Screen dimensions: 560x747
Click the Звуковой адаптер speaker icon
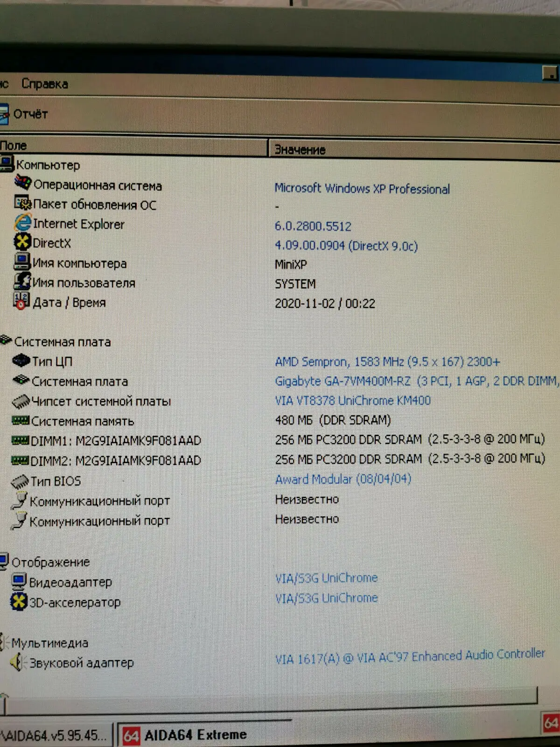tap(18, 662)
